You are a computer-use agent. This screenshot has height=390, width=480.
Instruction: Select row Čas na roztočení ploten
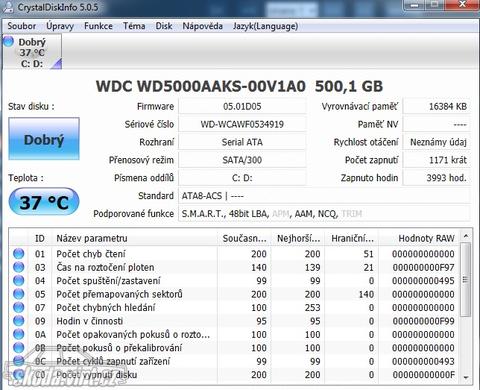click(x=235, y=267)
